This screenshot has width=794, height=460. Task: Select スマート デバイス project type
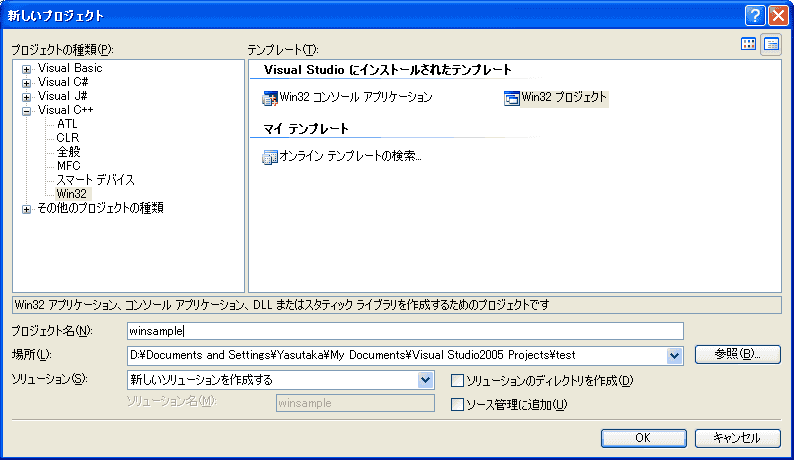click(95, 180)
